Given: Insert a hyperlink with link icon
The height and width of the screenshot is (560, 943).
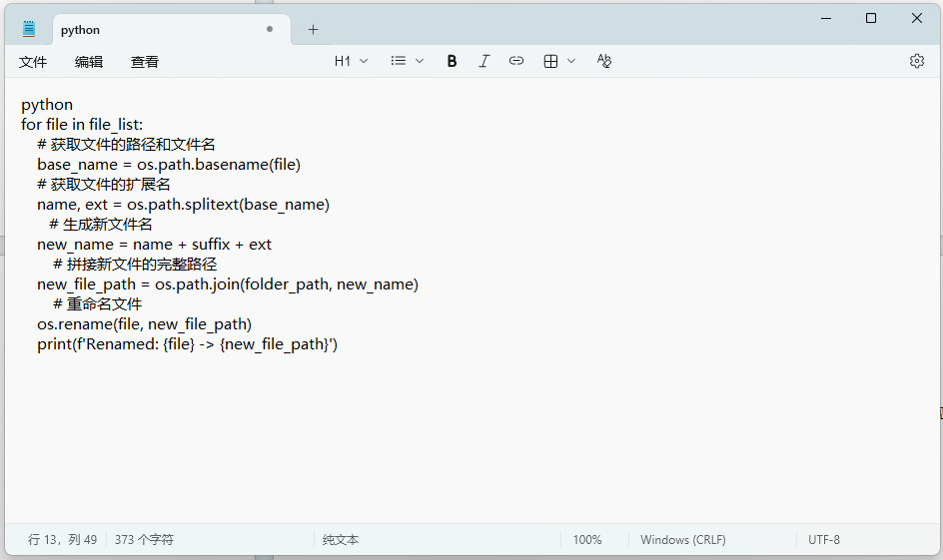Looking at the screenshot, I should point(516,61).
